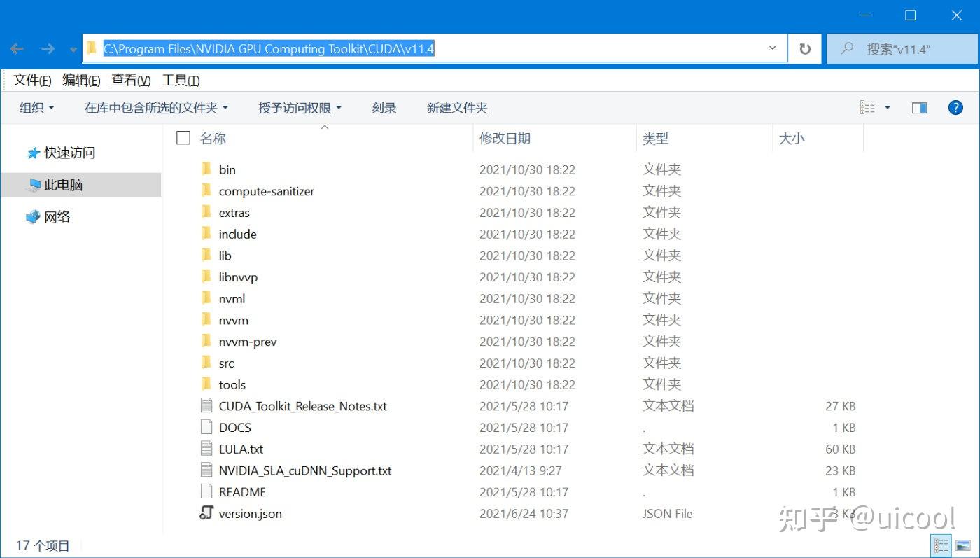
Task: Click the Back navigation arrow
Action: pyautogui.click(x=17, y=49)
